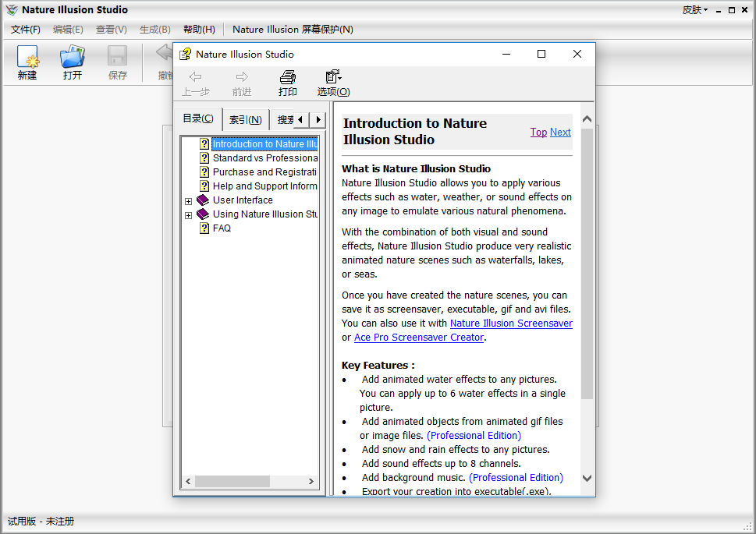Screen dimensions: 756x534
Task: Click the 新建 (New) toolbar icon
Action: pyautogui.click(x=27, y=58)
